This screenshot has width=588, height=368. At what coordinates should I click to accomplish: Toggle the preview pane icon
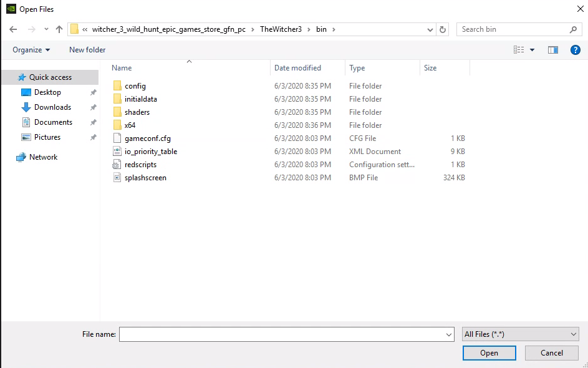552,50
